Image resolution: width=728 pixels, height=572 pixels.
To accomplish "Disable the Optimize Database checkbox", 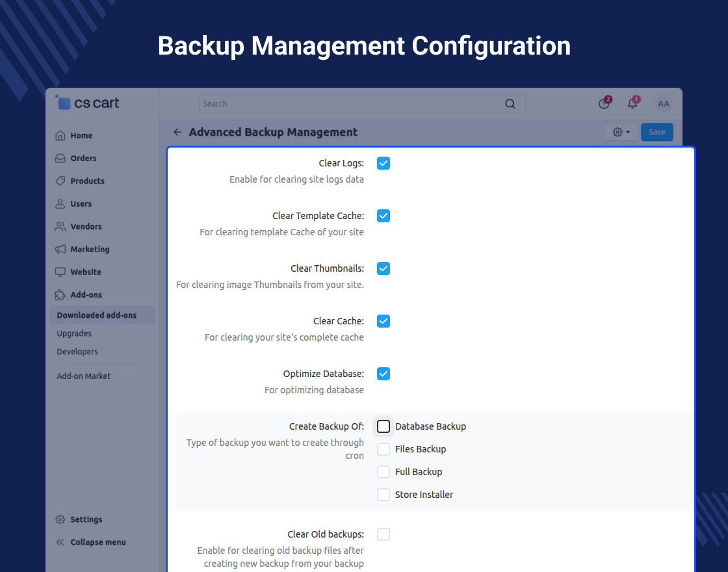I will coord(383,374).
